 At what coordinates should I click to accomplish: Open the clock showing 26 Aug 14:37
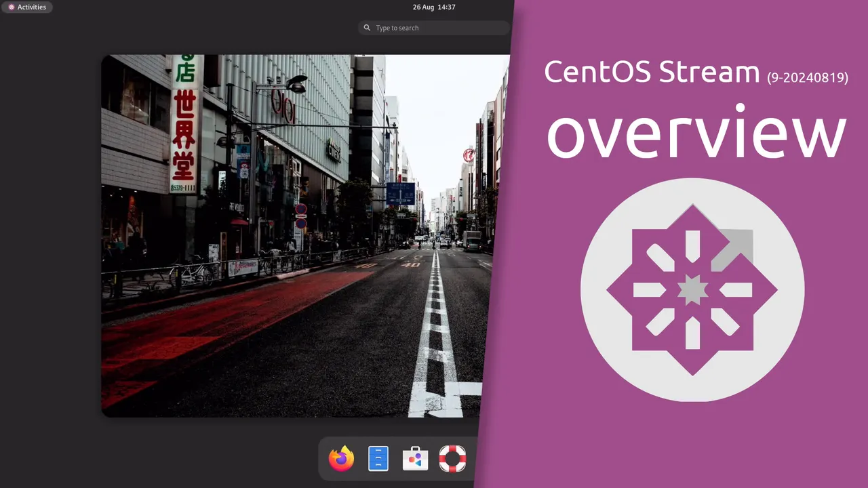click(434, 7)
